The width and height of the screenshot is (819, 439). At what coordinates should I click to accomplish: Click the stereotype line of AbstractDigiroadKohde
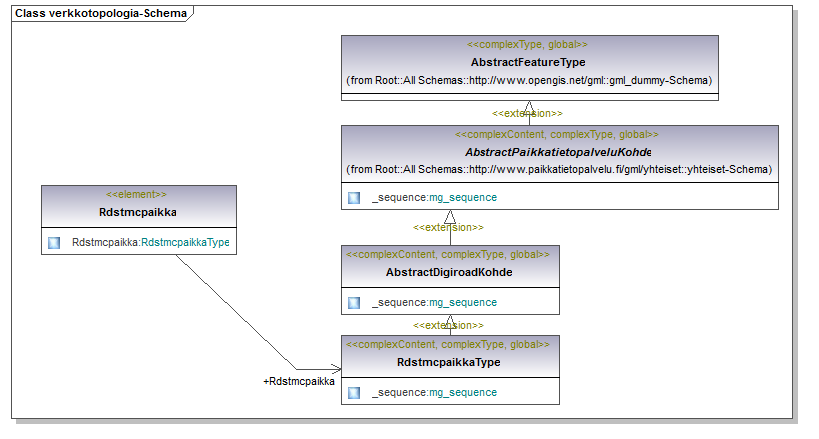[x=448, y=255]
